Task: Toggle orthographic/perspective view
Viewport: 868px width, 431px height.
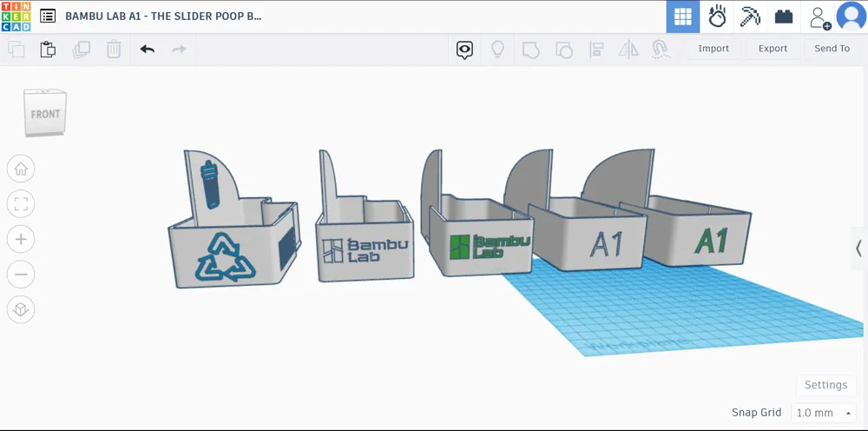Action: point(21,308)
